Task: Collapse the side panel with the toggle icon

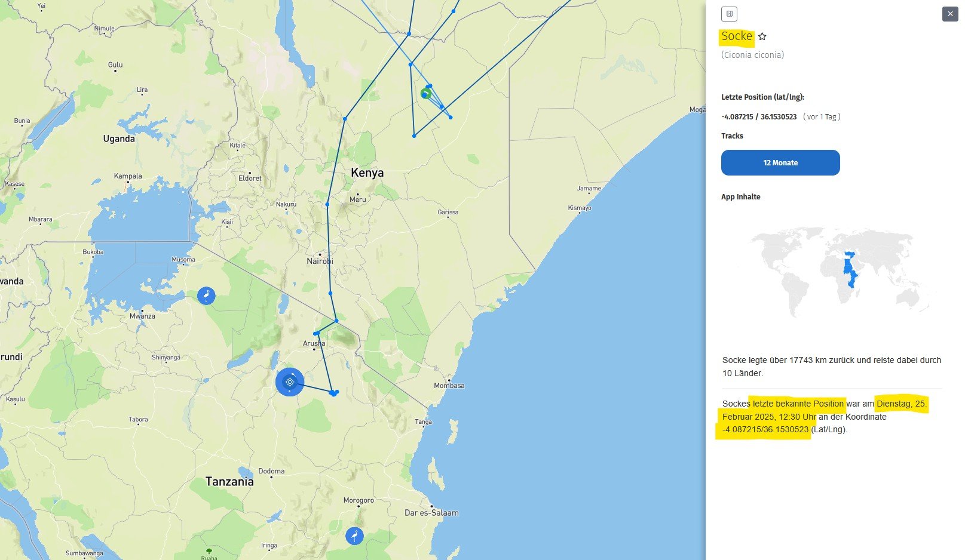Action: [729, 14]
